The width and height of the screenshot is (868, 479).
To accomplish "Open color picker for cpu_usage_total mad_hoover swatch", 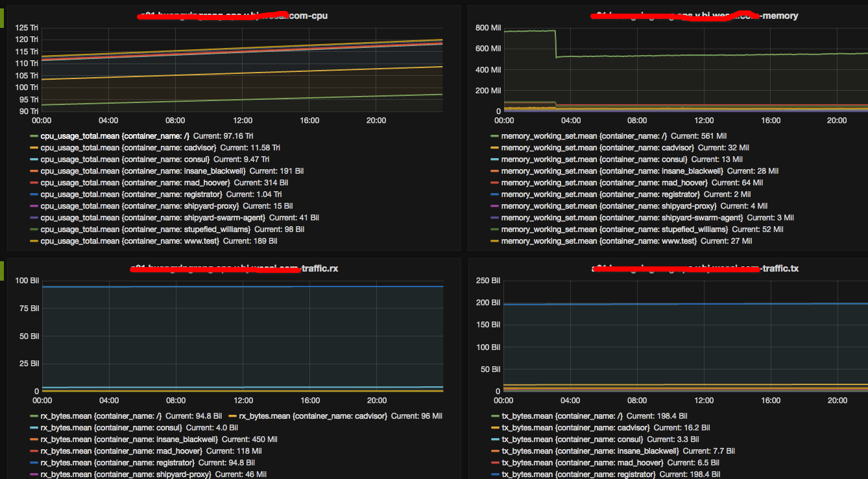I will pos(34,183).
